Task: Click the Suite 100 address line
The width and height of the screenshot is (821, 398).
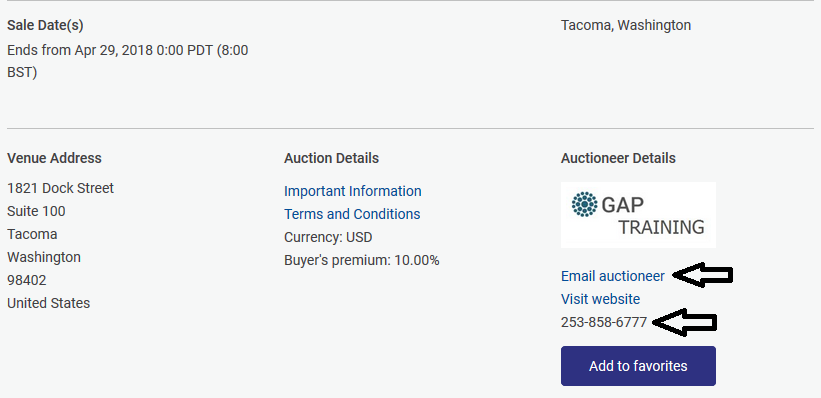Action: [36, 211]
